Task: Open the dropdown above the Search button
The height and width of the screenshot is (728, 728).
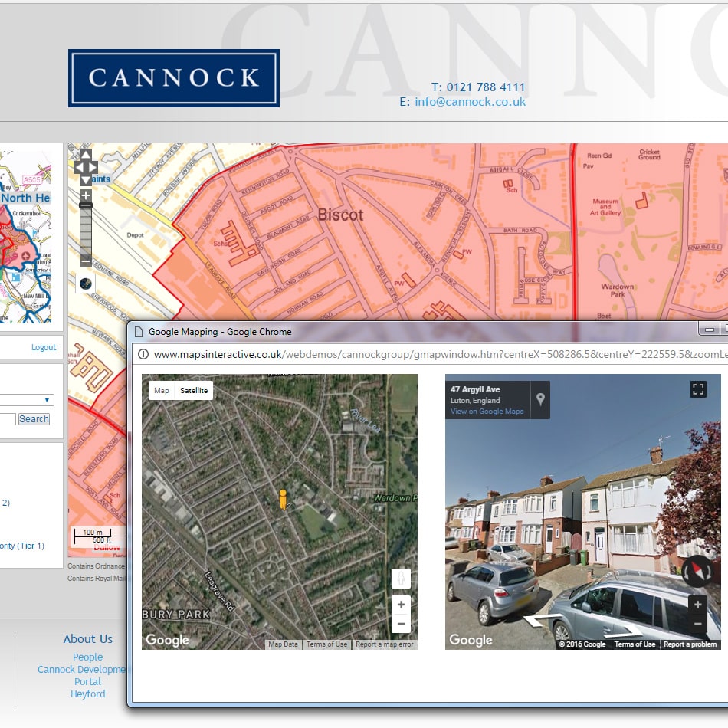Action: point(27,400)
